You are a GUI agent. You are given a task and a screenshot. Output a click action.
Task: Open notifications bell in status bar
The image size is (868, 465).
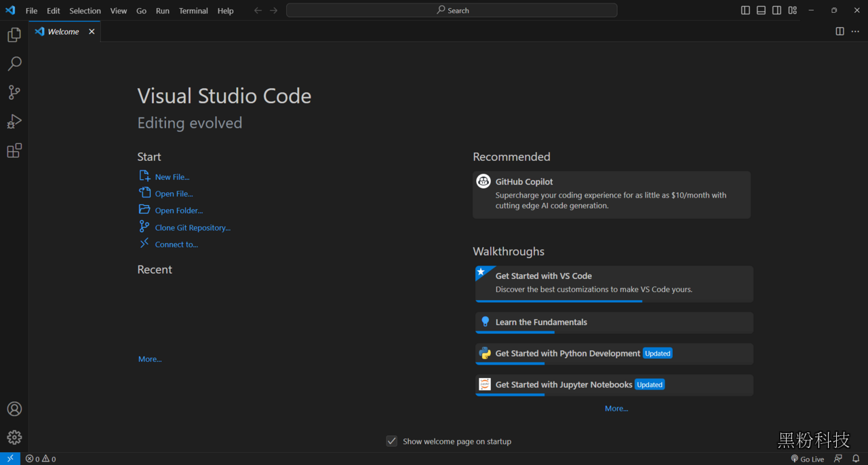click(856, 459)
